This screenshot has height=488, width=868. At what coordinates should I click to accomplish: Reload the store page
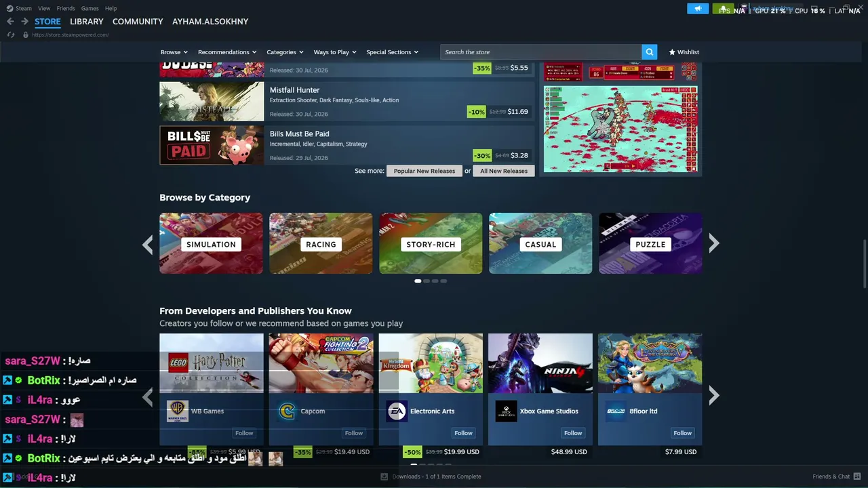coord(10,35)
